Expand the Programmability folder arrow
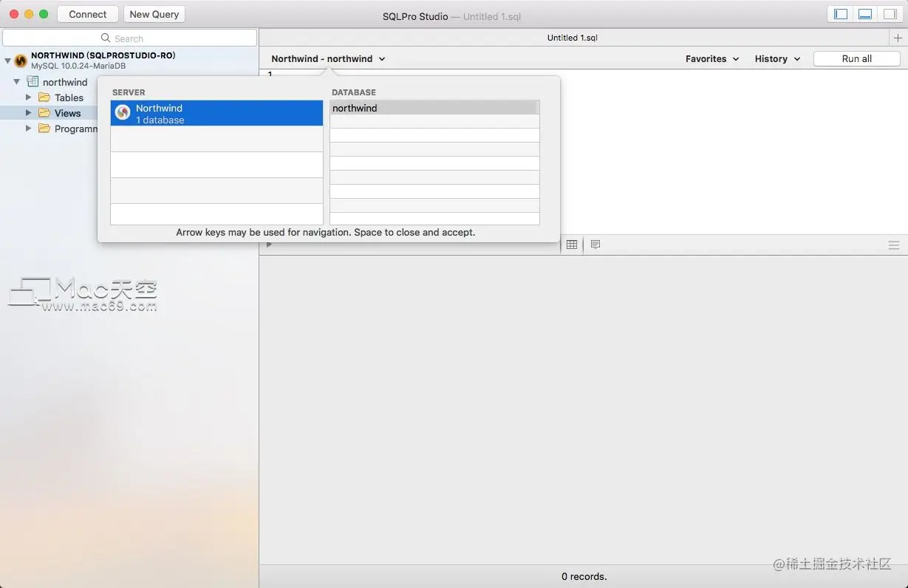 [29, 129]
